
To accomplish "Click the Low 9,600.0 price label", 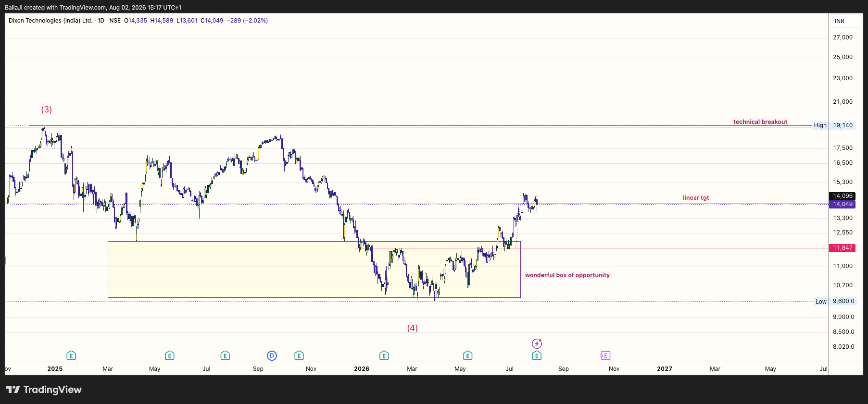I will [x=835, y=302].
